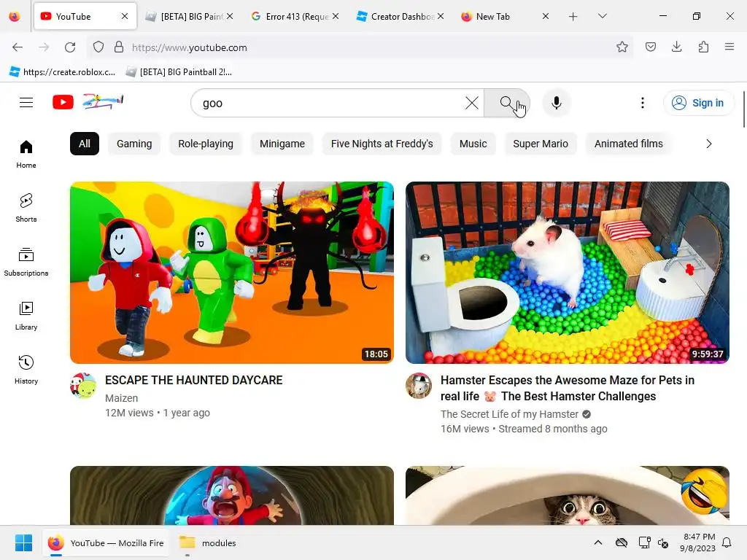The image size is (747, 560).
Task: Open YouTube settings three-dot menu
Action: tap(642, 103)
